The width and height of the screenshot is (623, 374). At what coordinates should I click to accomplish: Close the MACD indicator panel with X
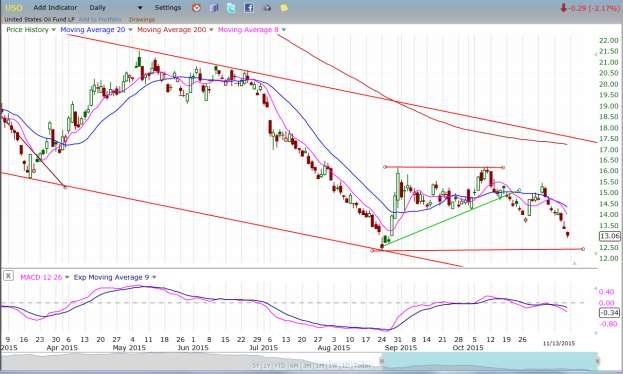pos(8,275)
